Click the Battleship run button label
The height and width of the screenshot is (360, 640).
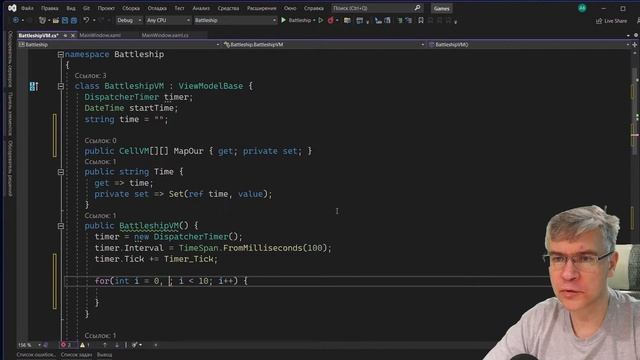pyautogui.click(x=300, y=20)
